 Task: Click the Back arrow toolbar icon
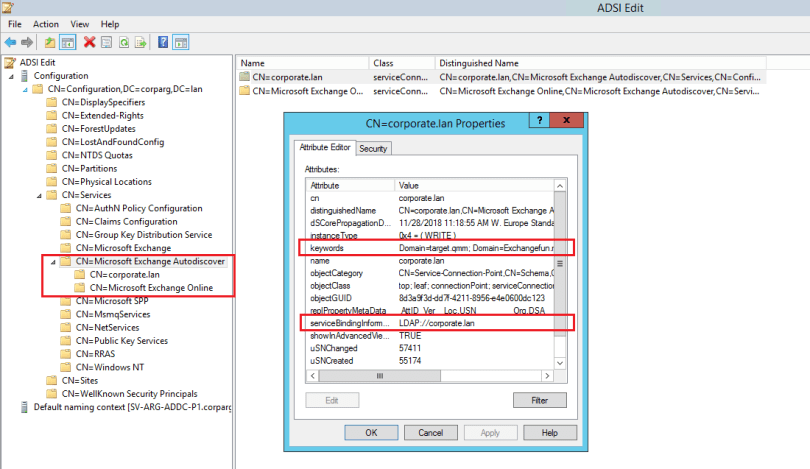point(10,42)
